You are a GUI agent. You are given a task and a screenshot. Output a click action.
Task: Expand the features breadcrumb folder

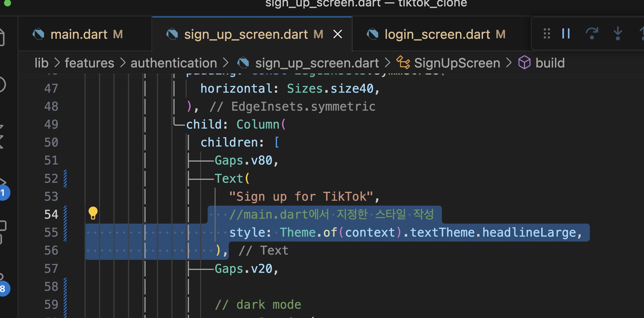coord(89,63)
